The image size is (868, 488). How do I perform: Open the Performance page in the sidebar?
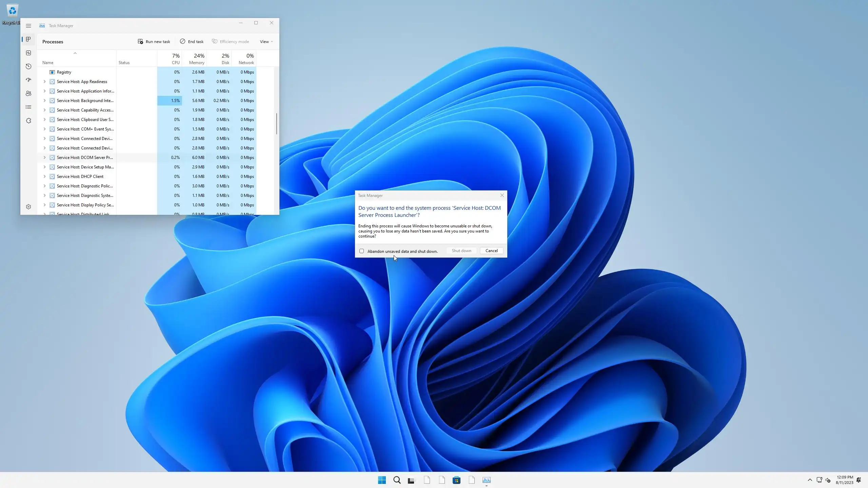pyautogui.click(x=28, y=53)
